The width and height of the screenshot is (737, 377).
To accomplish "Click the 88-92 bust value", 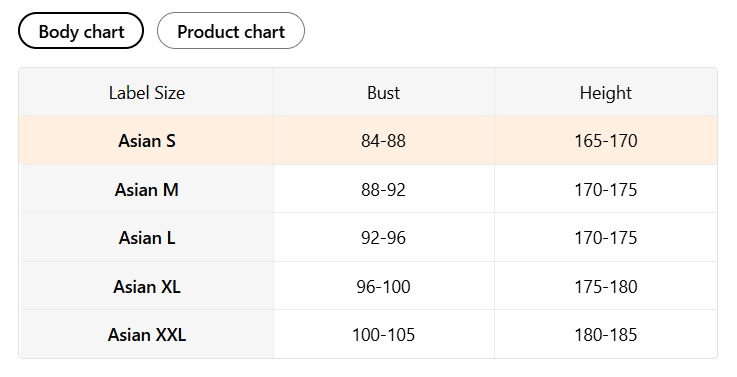I will coord(384,189).
